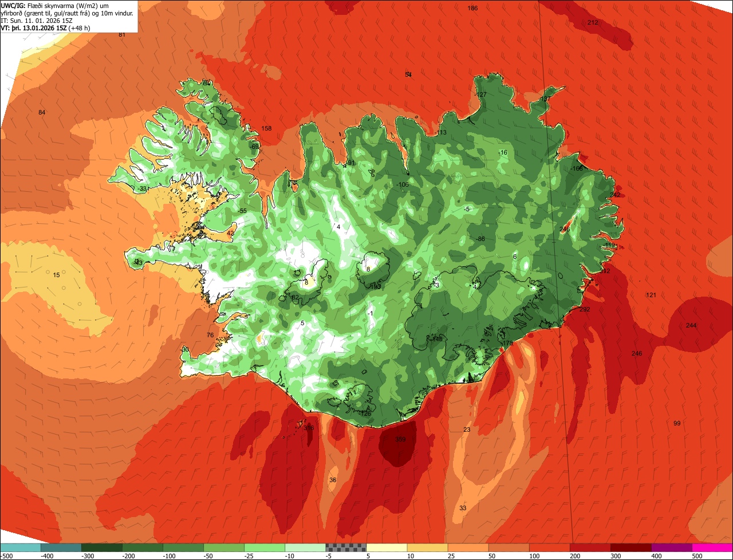
Task: Click the yellow legend swatch between 10 and 25
Action: 427,547
